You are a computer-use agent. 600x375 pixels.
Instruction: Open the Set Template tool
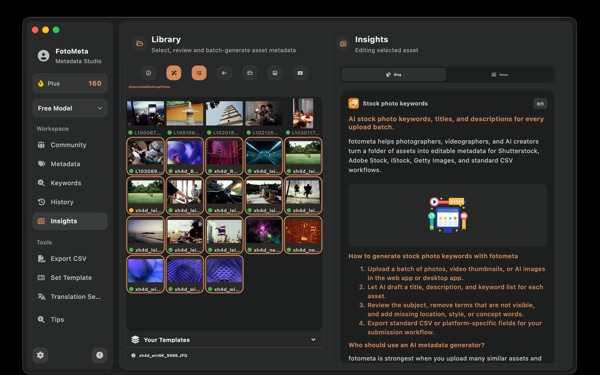click(x=70, y=278)
